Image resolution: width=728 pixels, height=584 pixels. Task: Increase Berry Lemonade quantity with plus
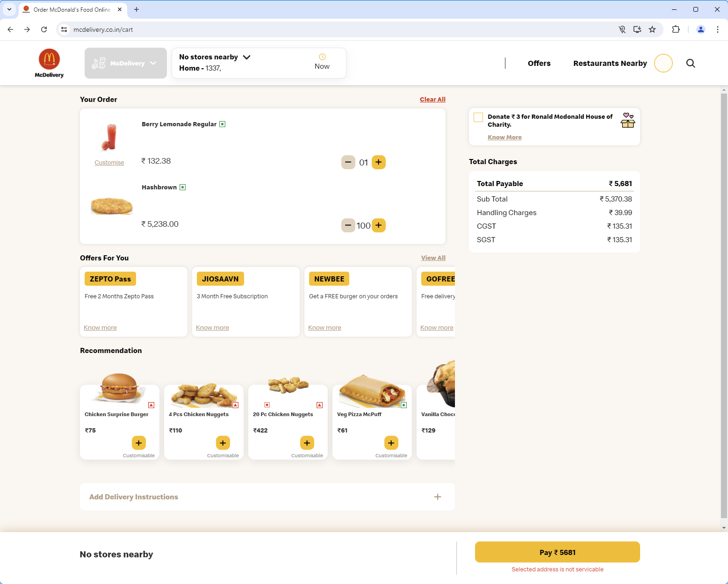coord(379,162)
